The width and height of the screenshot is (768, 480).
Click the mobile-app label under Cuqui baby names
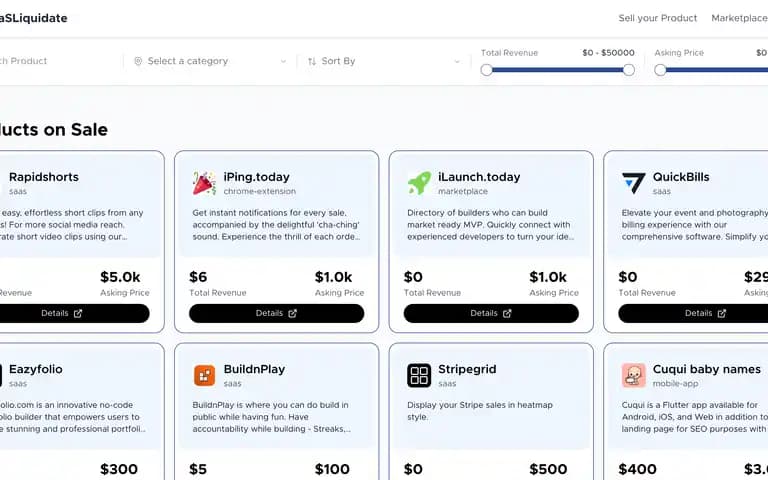[x=675, y=384]
